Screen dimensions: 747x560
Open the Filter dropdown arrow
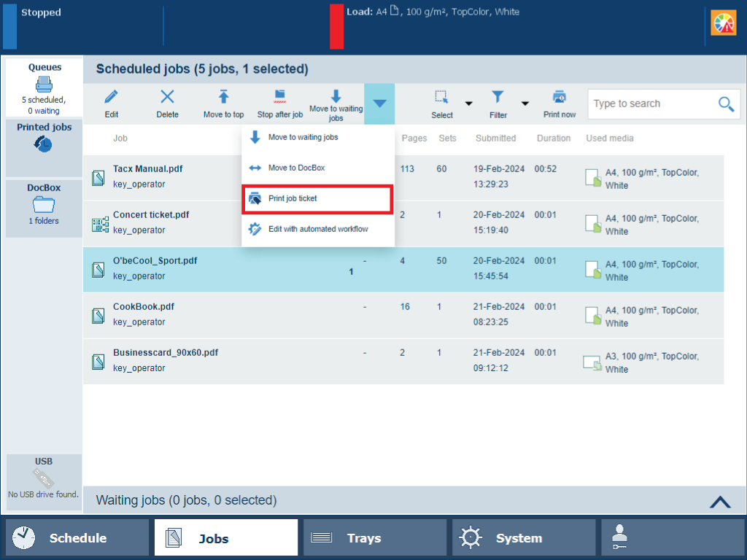(525, 104)
